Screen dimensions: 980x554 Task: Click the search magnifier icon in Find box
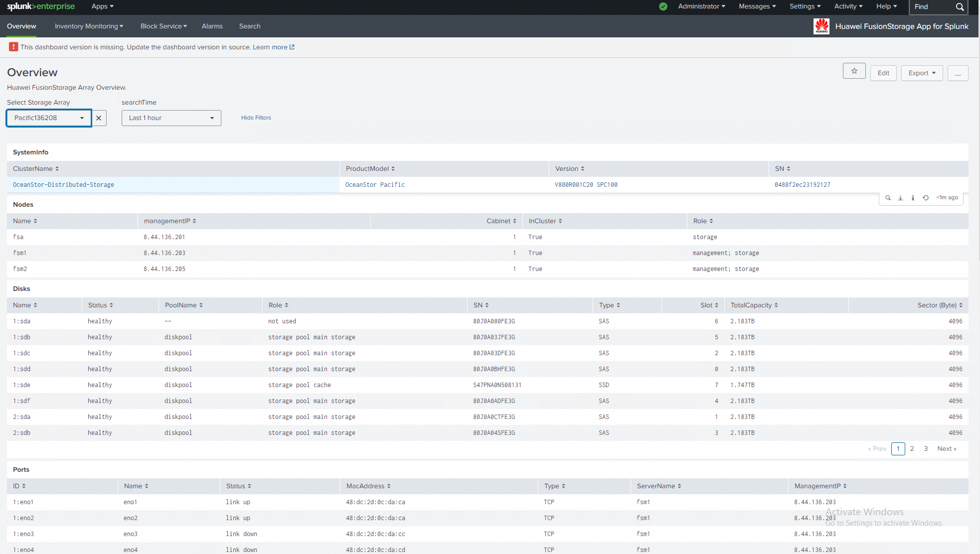tap(960, 7)
